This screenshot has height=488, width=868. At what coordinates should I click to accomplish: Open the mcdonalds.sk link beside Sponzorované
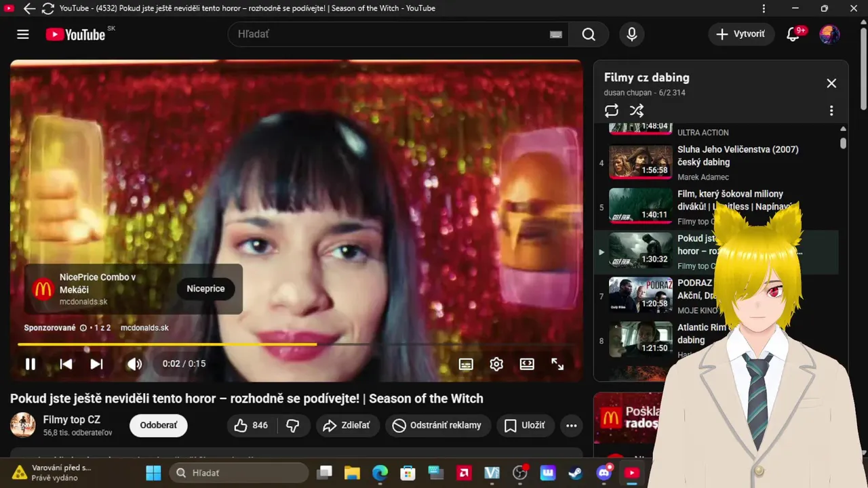(144, 327)
